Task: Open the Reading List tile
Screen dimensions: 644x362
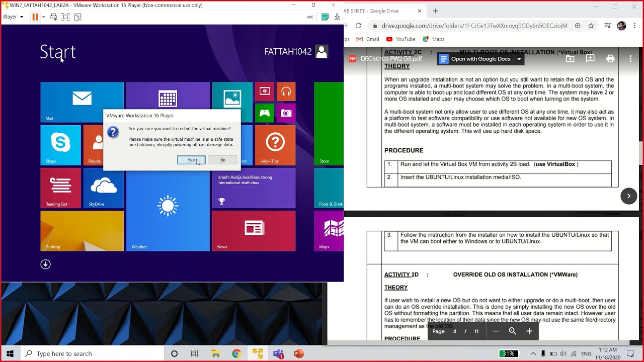Action: pos(60,188)
